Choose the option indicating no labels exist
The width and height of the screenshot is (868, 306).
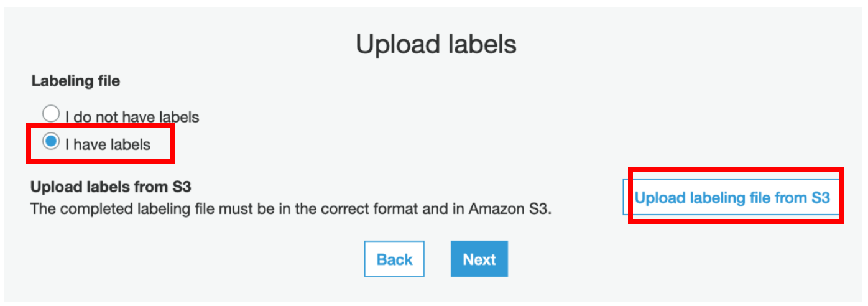(x=51, y=114)
